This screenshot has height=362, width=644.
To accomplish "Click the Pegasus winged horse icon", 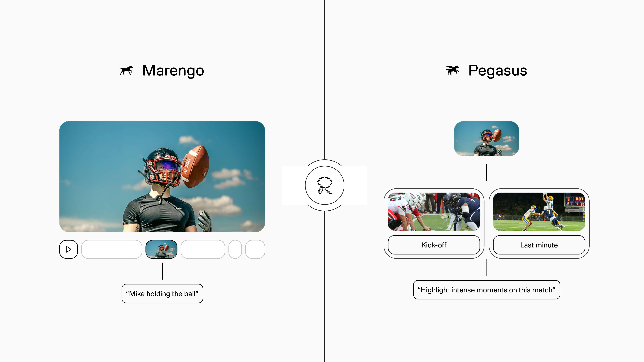I will click(x=452, y=70).
